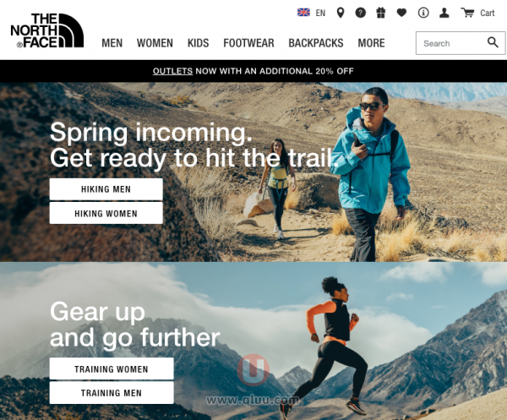Open the store locator pin icon
Viewport: 507px width, 420px height.
[x=341, y=13]
